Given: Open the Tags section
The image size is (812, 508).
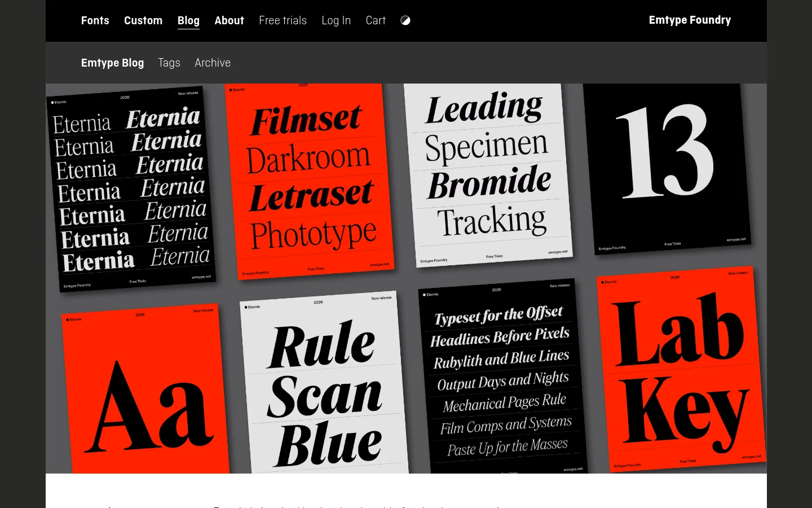Looking at the screenshot, I should point(169,63).
